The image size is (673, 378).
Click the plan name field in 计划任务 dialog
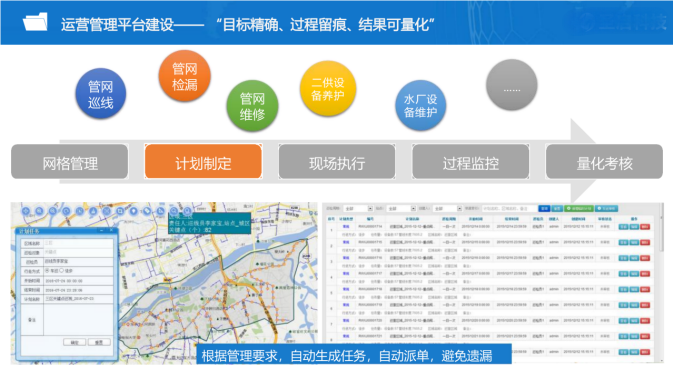[x=78, y=299]
